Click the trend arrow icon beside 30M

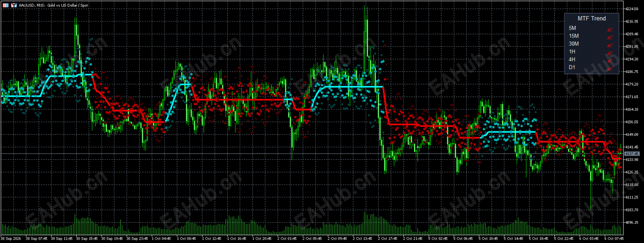pos(610,45)
